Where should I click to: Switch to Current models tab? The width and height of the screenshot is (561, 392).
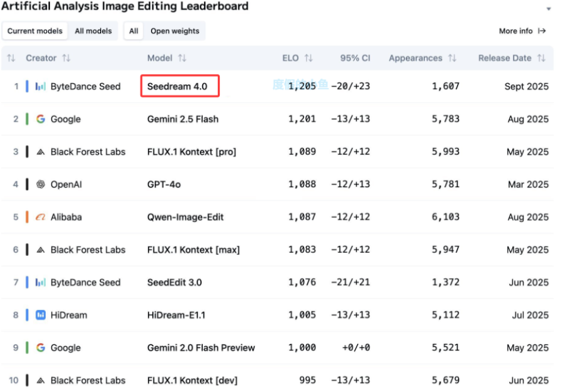tap(35, 31)
